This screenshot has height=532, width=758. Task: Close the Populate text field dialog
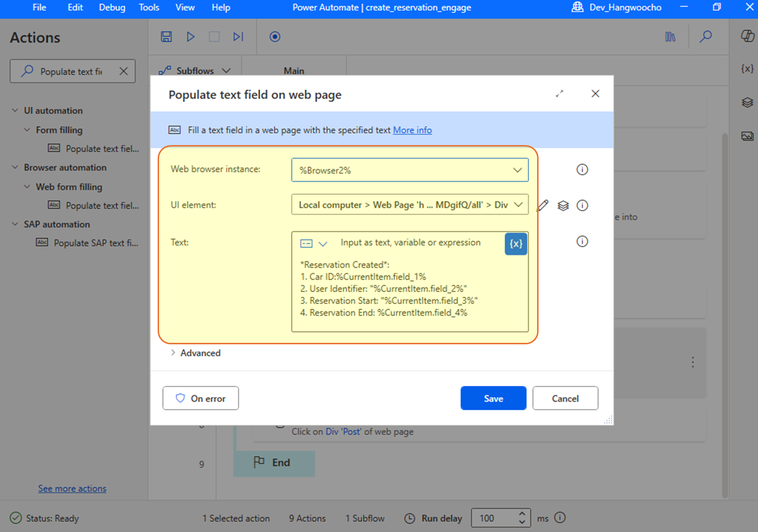(595, 94)
